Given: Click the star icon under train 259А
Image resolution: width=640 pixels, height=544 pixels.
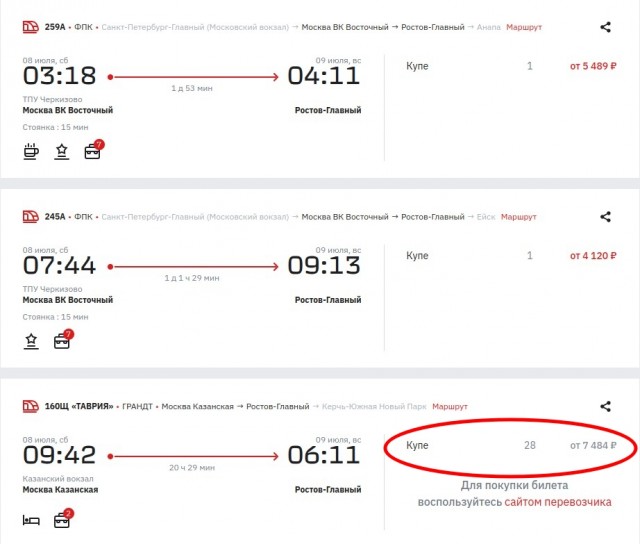Looking at the screenshot, I should [62, 152].
